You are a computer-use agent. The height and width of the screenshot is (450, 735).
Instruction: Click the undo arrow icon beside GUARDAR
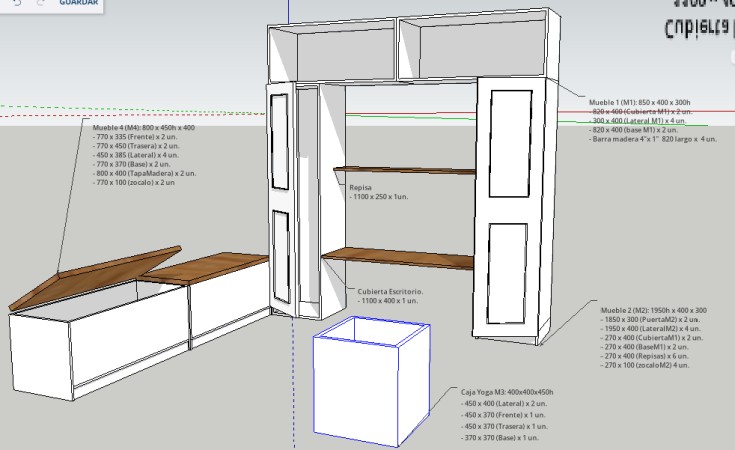pos(17,2)
